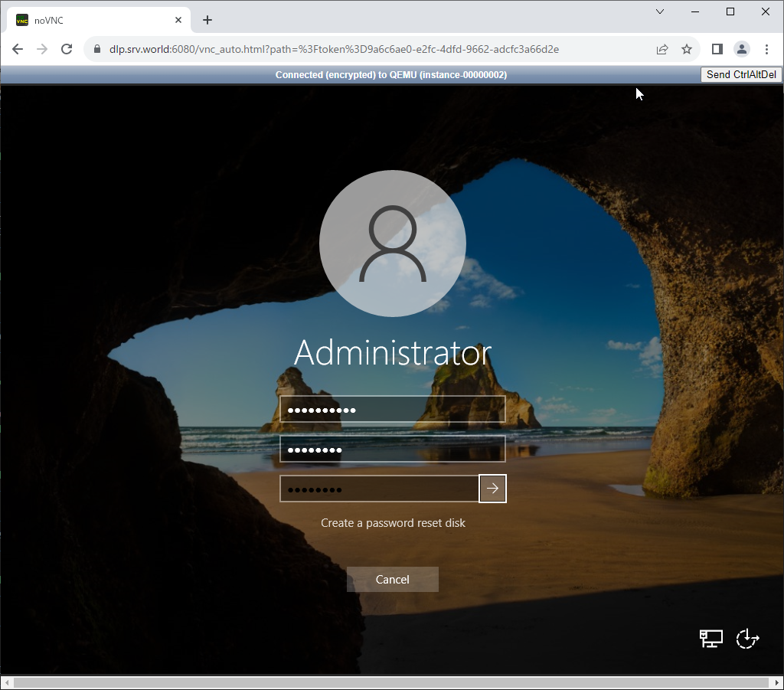Focus the first password input field
Viewport: 784px width, 690px height.
click(x=392, y=410)
